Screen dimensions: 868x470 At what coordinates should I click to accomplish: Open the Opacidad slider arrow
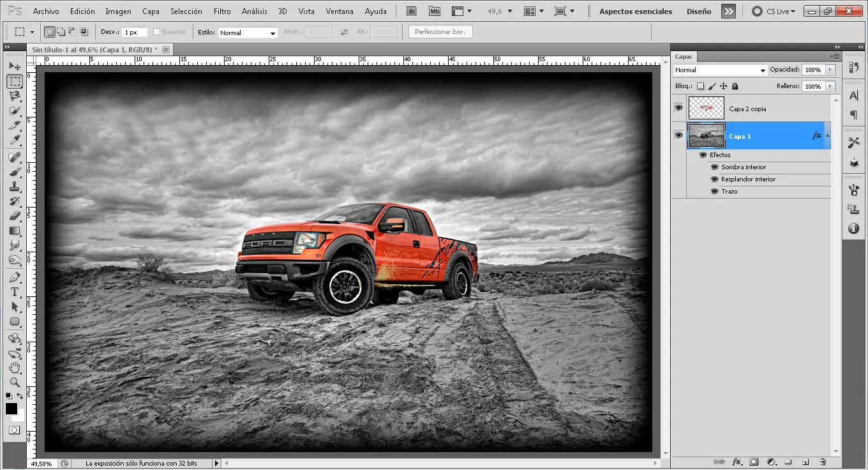coord(830,70)
